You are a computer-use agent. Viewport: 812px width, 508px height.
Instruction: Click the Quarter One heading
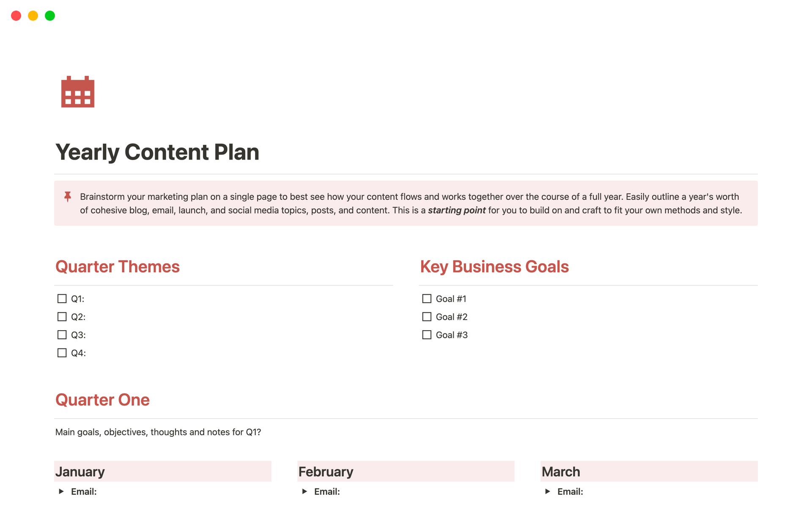pos(102,400)
